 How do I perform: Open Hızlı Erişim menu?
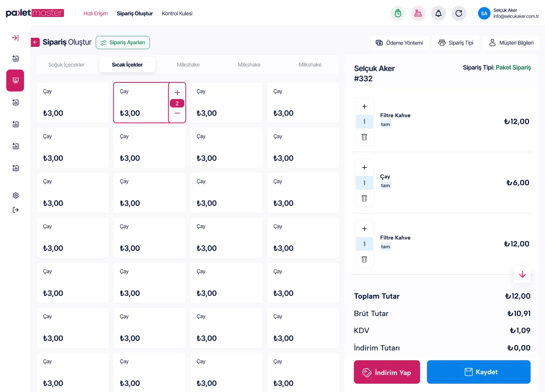95,14
